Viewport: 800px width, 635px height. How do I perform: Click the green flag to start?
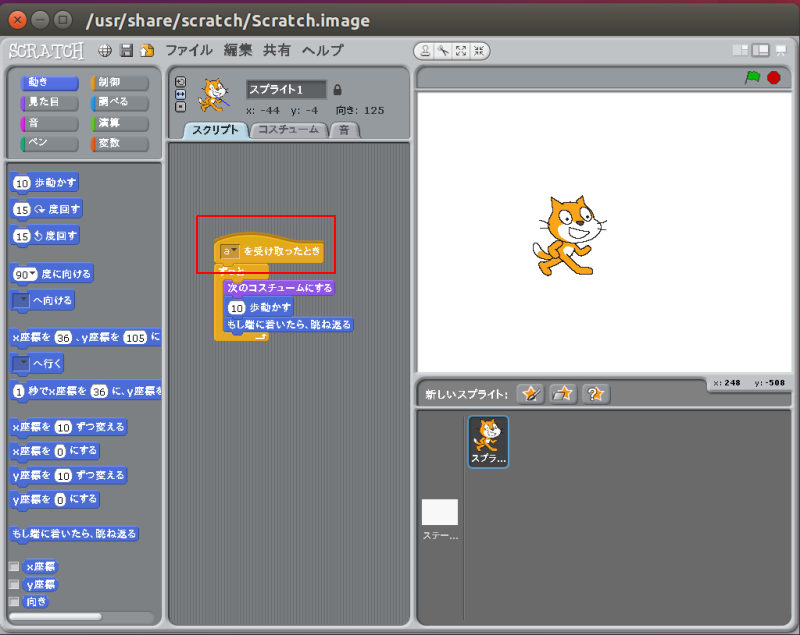753,78
